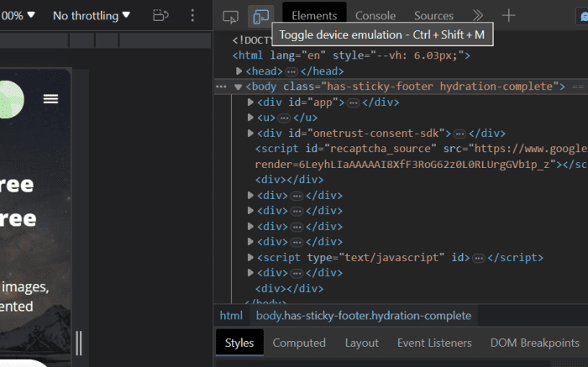Image resolution: width=588 pixels, height=367 pixels.
Task: Open the Event Listeners tab
Action: (434, 343)
